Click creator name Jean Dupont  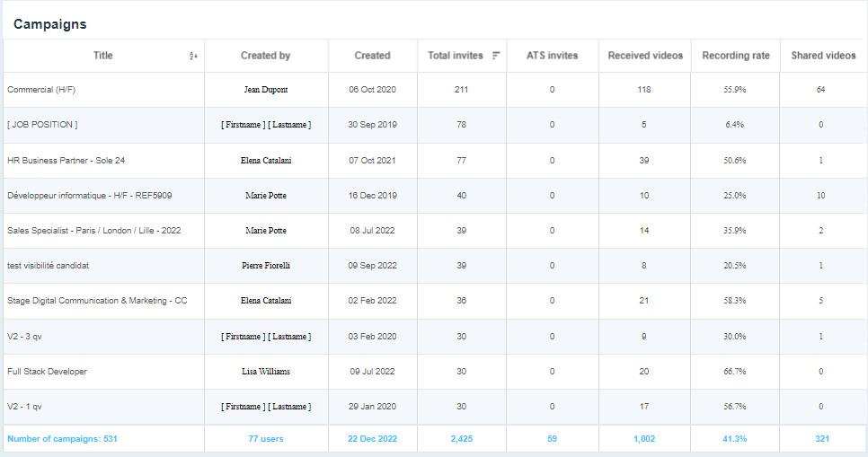click(x=266, y=90)
